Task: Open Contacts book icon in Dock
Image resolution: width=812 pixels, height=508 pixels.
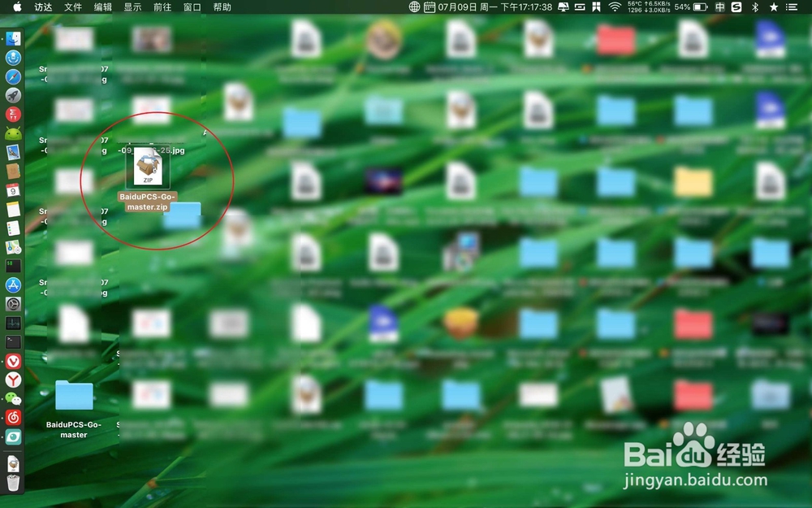Action: point(13,172)
